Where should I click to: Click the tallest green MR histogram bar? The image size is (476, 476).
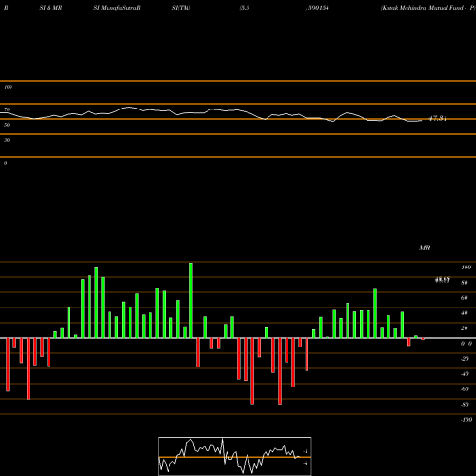click(x=191, y=300)
